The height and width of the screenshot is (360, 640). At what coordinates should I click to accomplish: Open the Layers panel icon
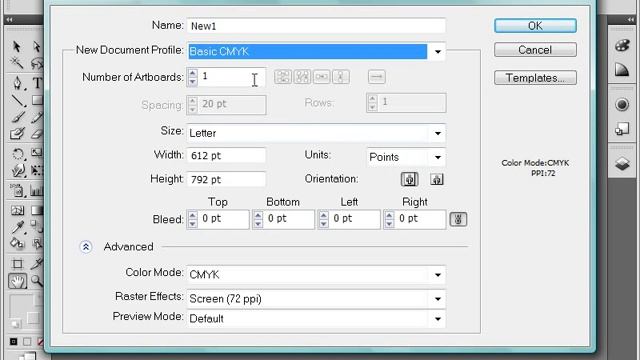tap(622, 164)
